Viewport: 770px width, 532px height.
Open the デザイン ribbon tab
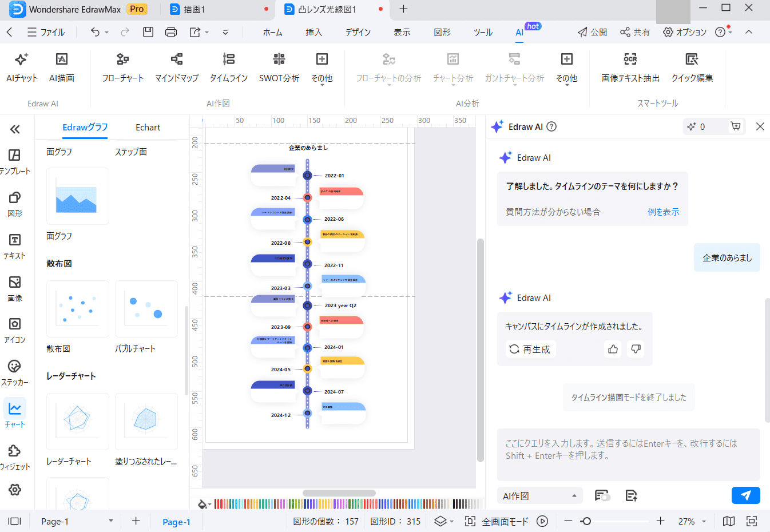tap(358, 32)
